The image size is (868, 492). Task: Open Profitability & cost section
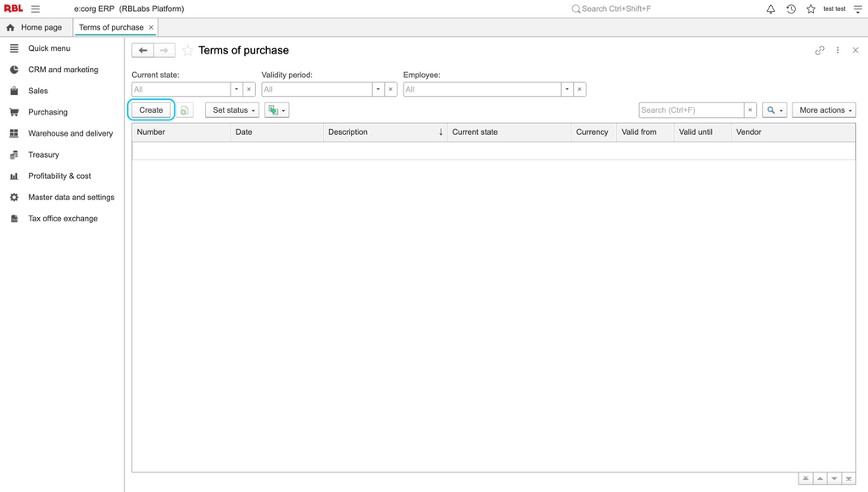(60, 176)
